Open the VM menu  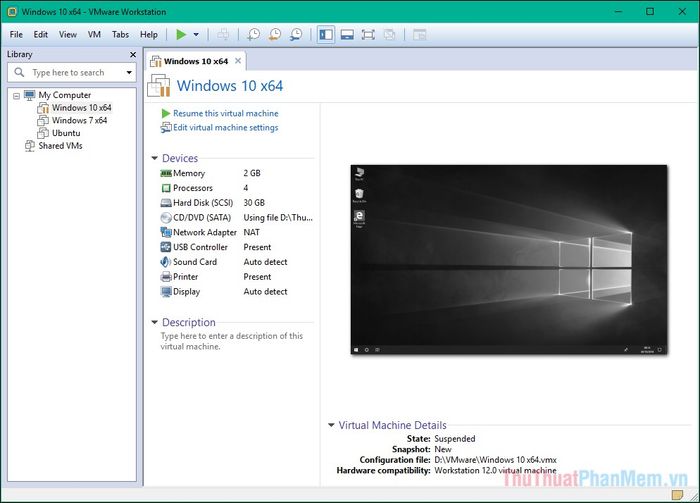point(94,34)
